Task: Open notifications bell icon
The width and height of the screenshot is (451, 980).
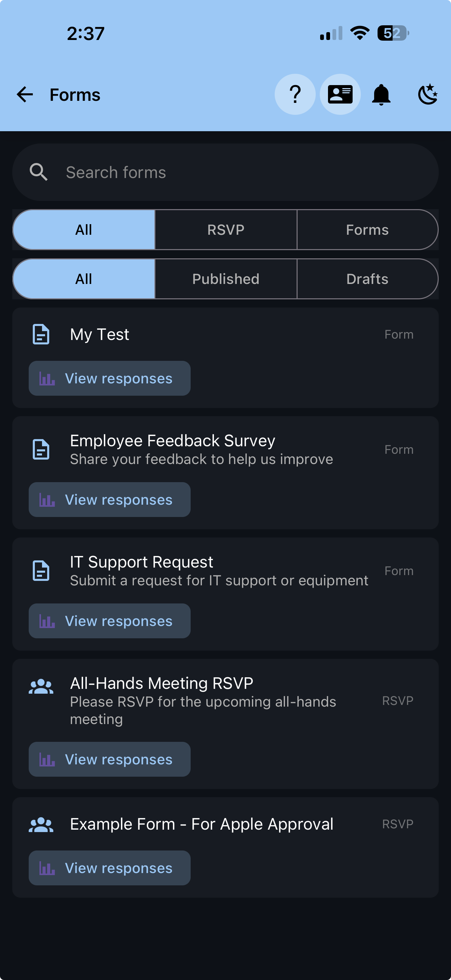Action: (x=381, y=94)
